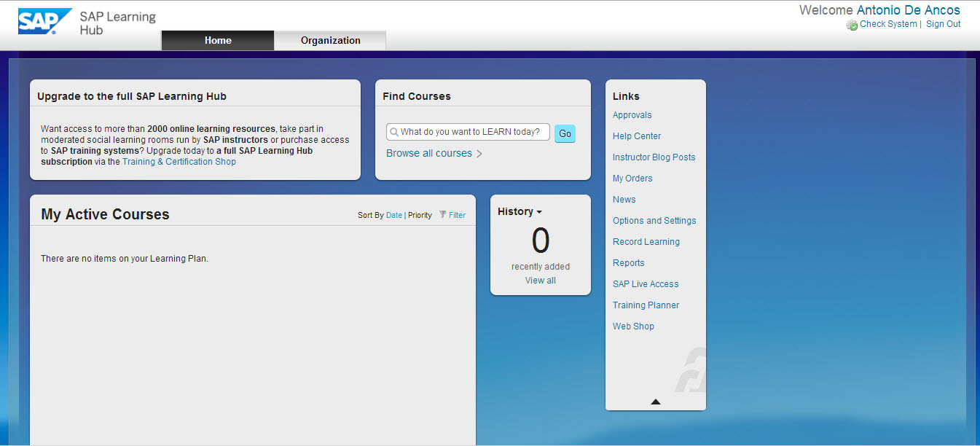Click the Check System gear icon
980x446 pixels.
pyautogui.click(x=852, y=25)
